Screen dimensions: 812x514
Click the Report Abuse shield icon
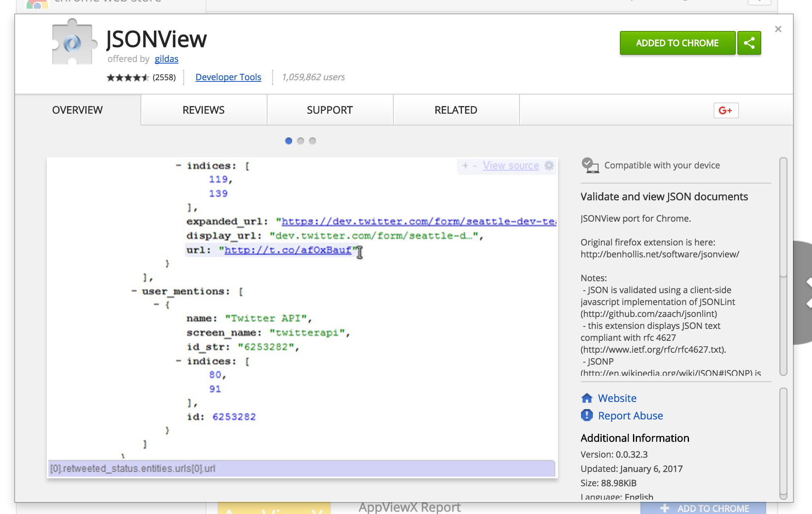(x=587, y=415)
